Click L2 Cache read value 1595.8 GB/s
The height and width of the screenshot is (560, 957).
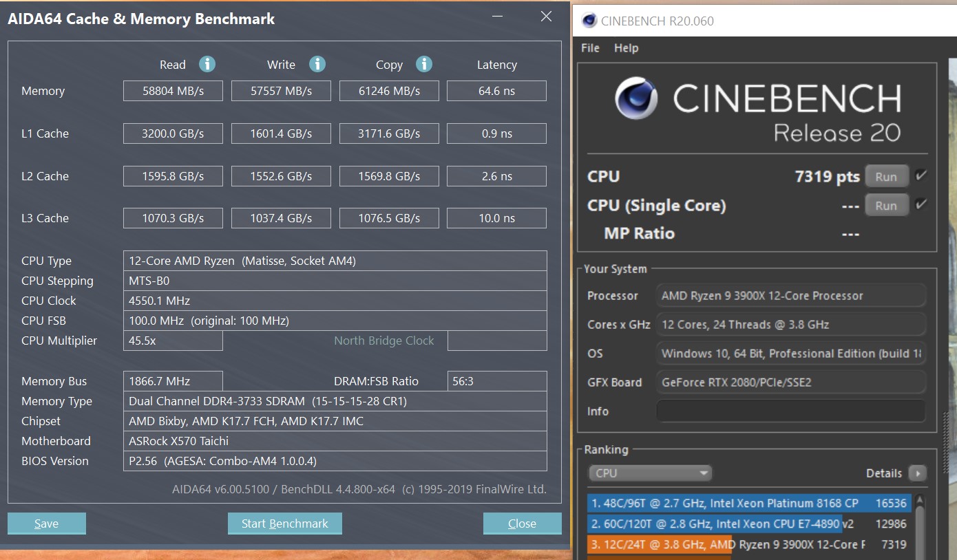click(173, 176)
